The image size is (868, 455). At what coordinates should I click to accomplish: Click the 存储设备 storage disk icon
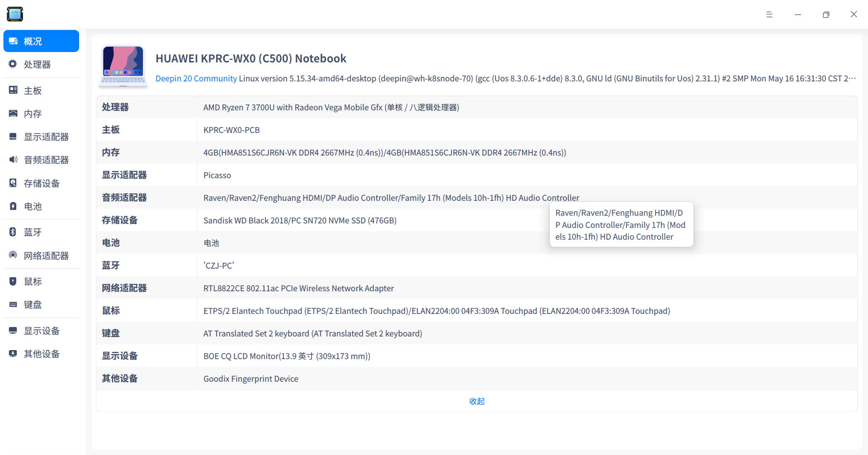pyautogui.click(x=13, y=183)
